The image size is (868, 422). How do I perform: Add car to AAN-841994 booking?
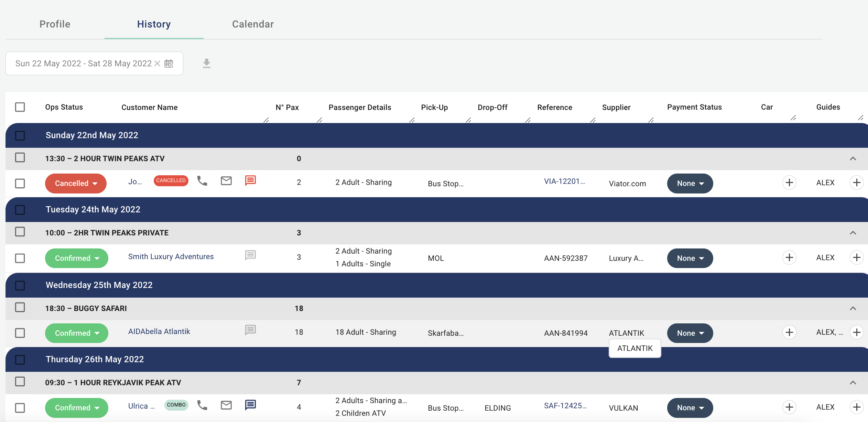789,332
